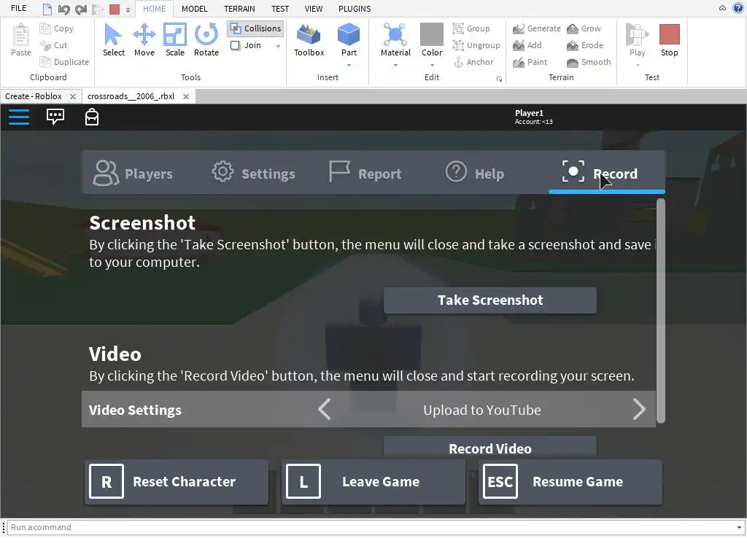This screenshot has width=747, height=560.
Task: Activate the Scale tool
Action: coord(175,40)
